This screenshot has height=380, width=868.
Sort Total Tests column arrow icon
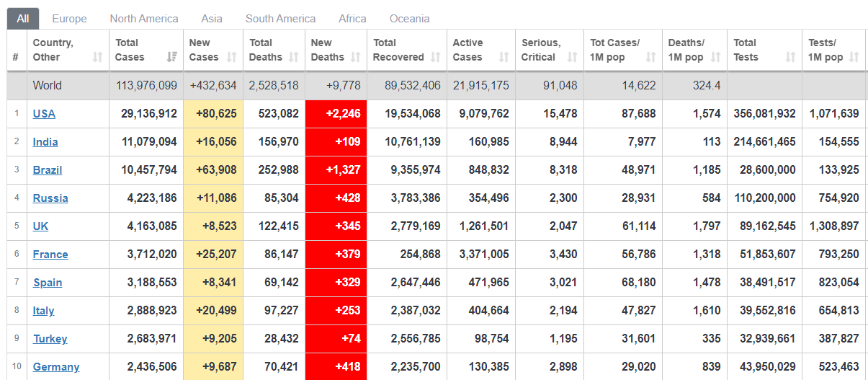coord(790,57)
